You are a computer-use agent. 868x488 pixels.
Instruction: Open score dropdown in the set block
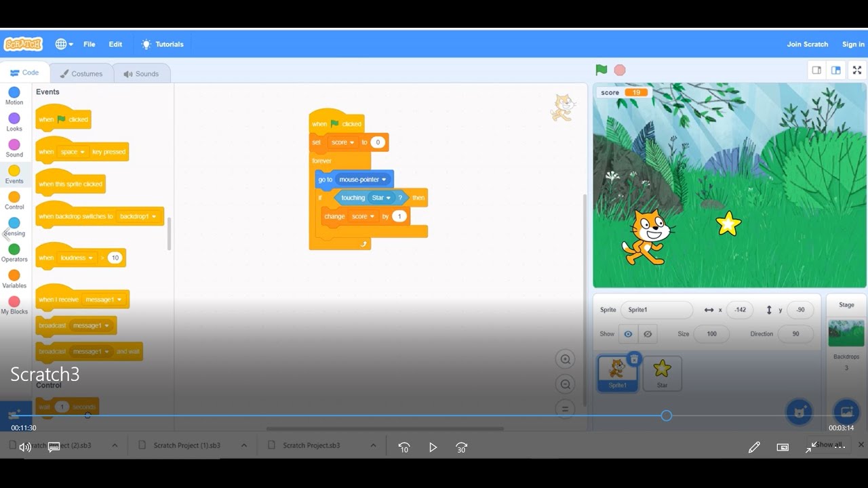(x=343, y=142)
